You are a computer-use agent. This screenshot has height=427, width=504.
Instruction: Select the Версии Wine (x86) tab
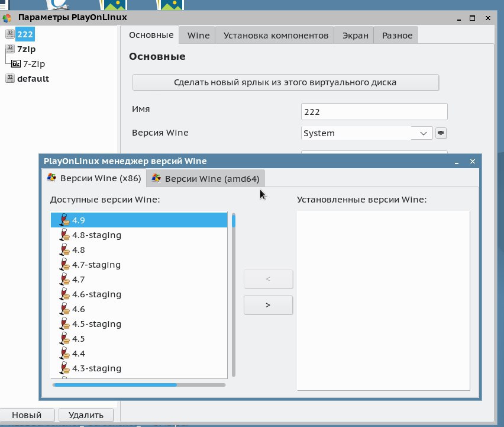pos(94,178)
